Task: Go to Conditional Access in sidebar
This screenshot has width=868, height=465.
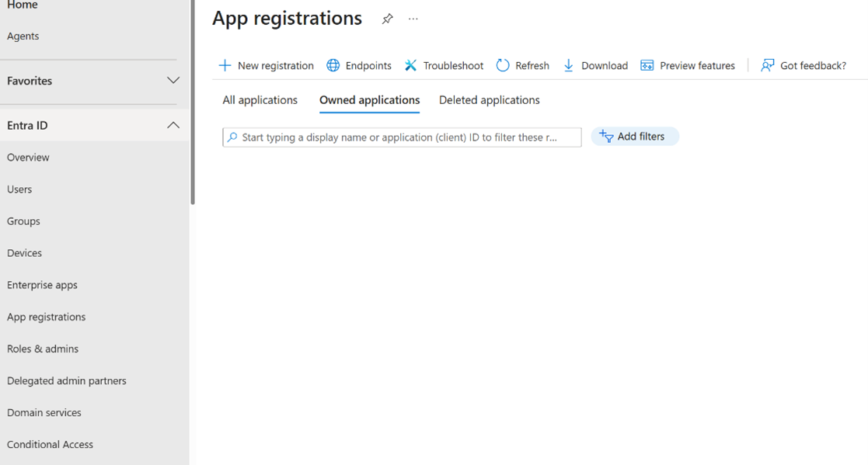Action: pyautogui.click(x=50, y=445)
